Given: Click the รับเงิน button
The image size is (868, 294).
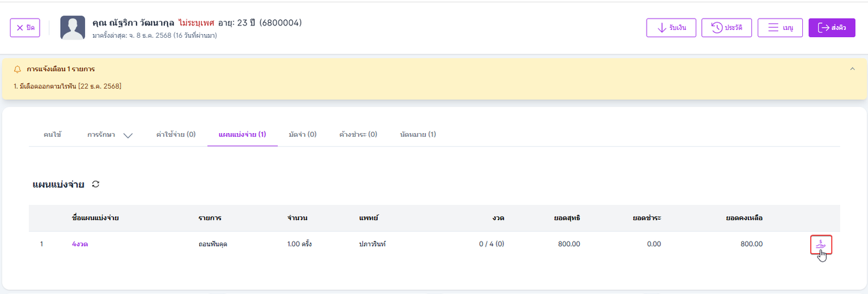Looking at the screenshot, I should coord(671,28).
